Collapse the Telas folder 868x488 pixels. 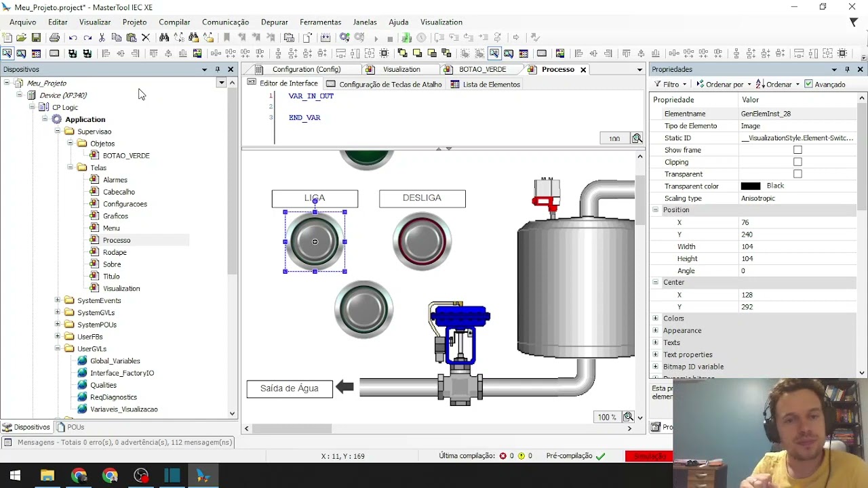coord(70,167)
